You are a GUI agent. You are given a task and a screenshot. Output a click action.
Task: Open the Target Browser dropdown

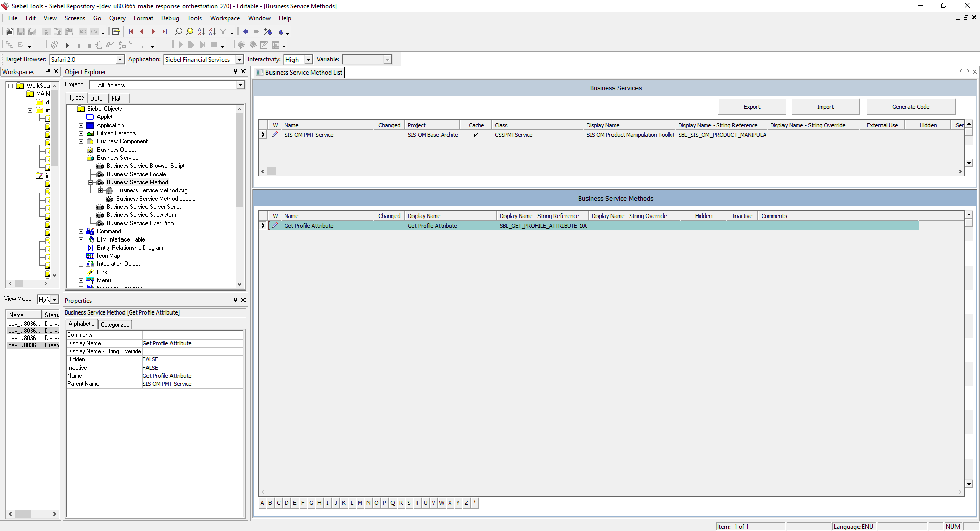pyautogui.click(x=120, y=60)
